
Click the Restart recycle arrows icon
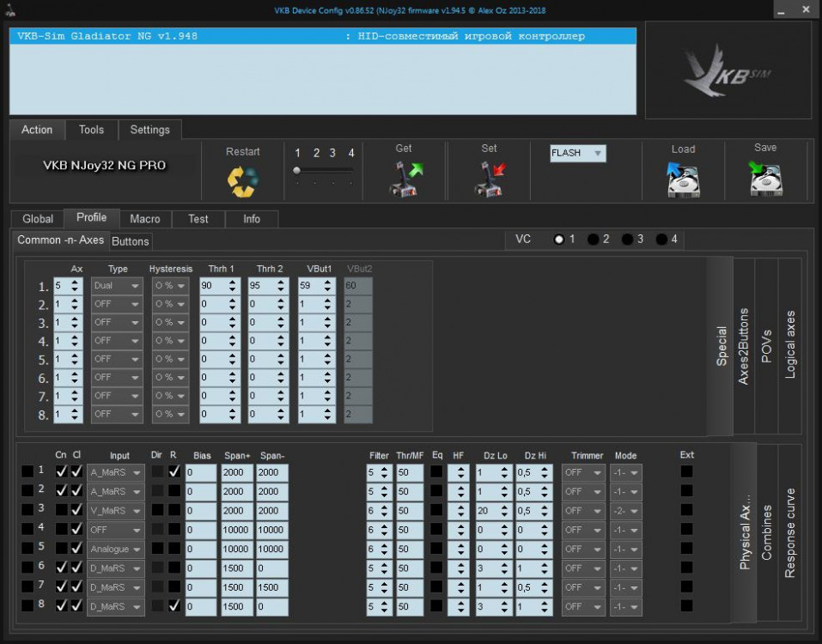click(242, 181)
